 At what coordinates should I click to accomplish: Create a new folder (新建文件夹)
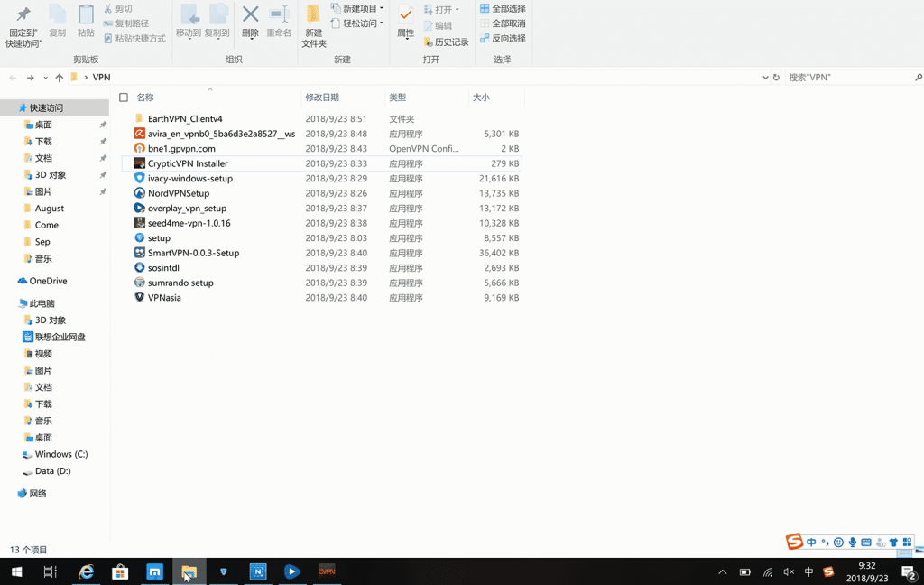(x=314, y=27)
